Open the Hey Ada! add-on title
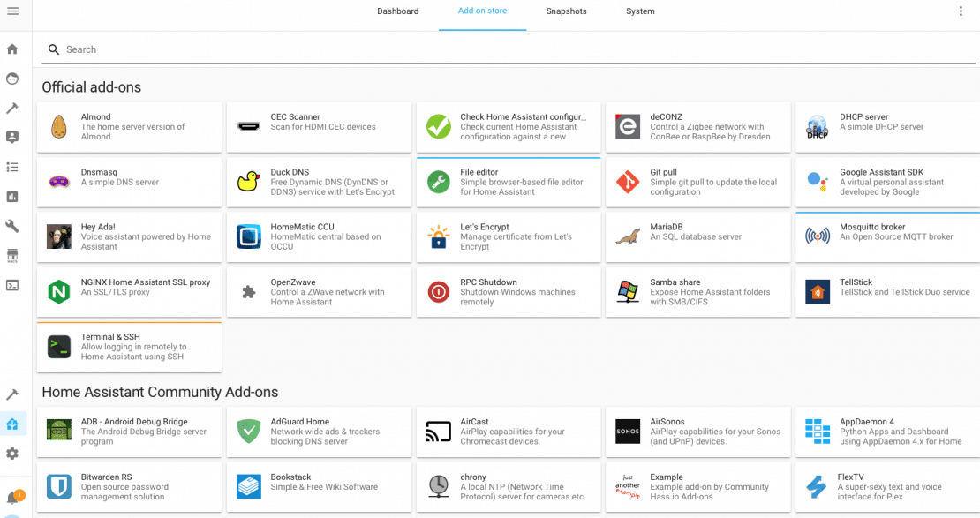The width and height of the screenshot is (980, 518). (98, 227)
